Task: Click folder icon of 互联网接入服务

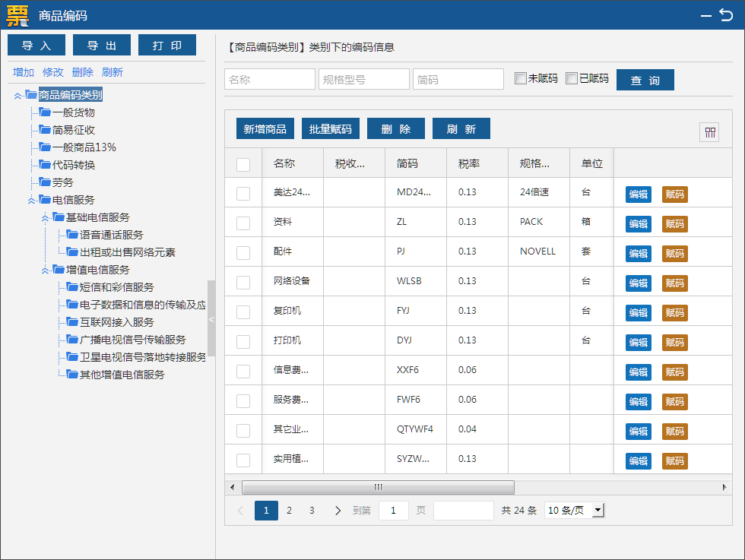Action: pyautogui.click(x=72, y=322)
